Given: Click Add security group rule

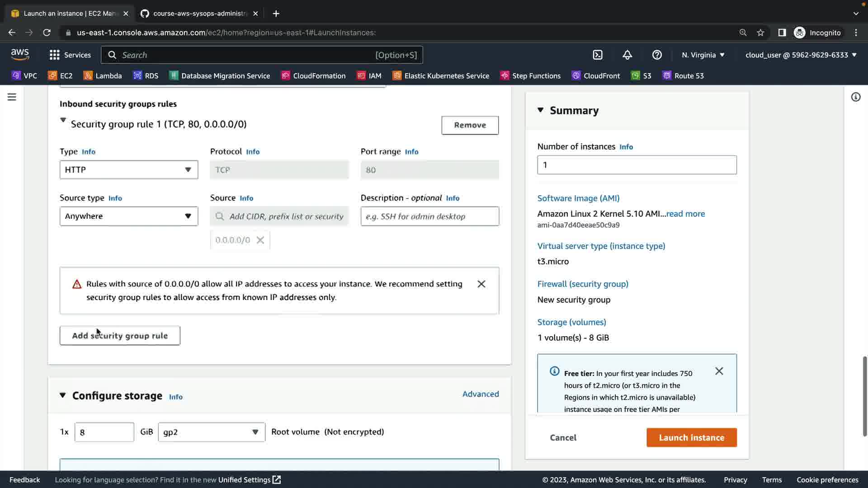Looking at the screenshot, I should [120, 335].
